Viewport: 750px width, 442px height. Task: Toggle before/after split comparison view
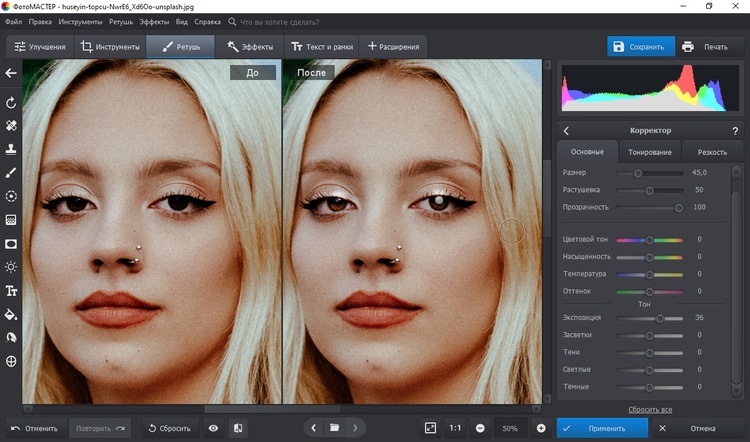pyautogui.click(x=238, y=428)
